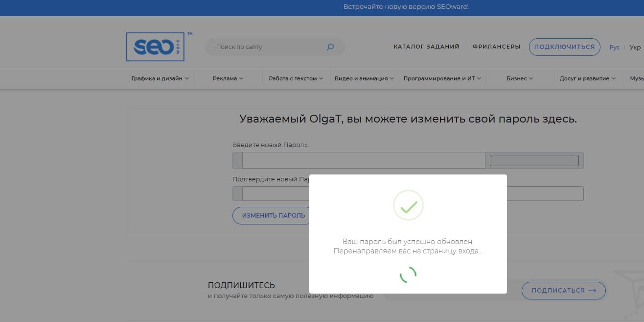Image resolution: width=644 pixels, height=322 pixels.
Task: Click the password strength indicator bar
Action: pos(534,160)
